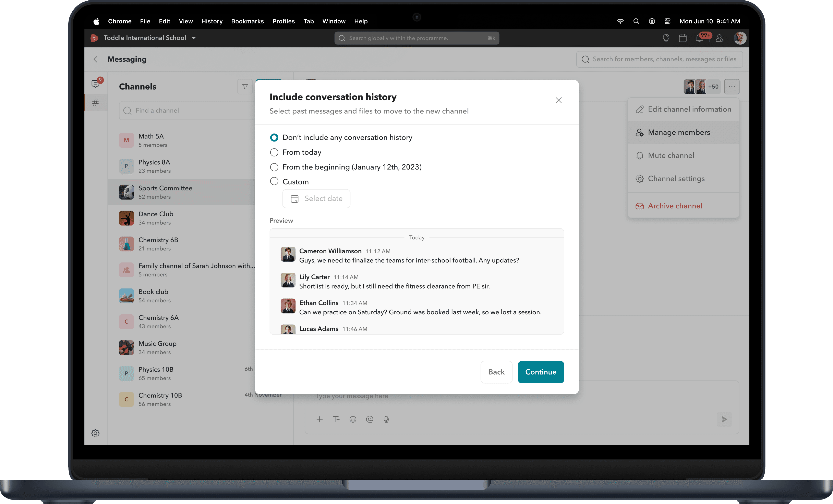Open messaging settings gear icon
This screenshot has height=504, width=833.
click(x=96, y=433)
